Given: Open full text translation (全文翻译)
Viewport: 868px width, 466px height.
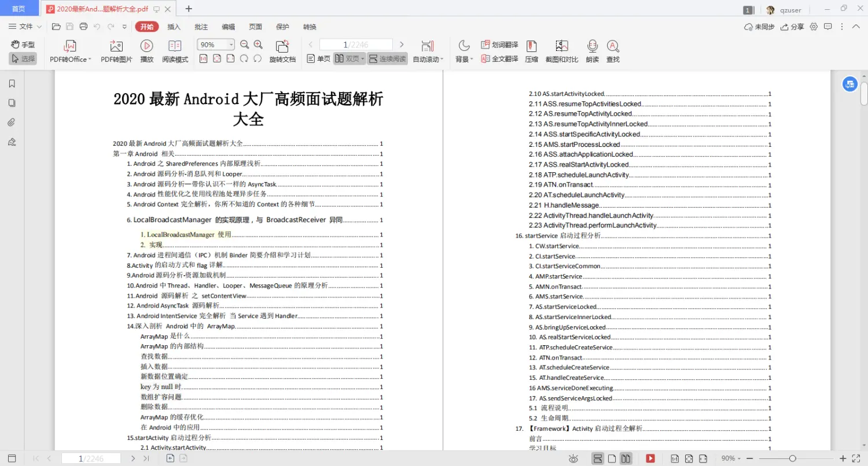Looking at the screenshot, I should 499,58.
